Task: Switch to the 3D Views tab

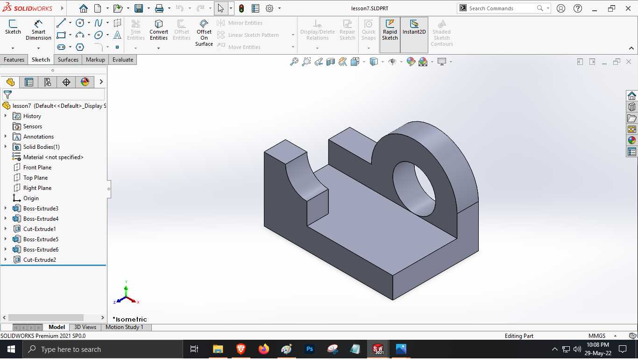Action: [85, 327]
